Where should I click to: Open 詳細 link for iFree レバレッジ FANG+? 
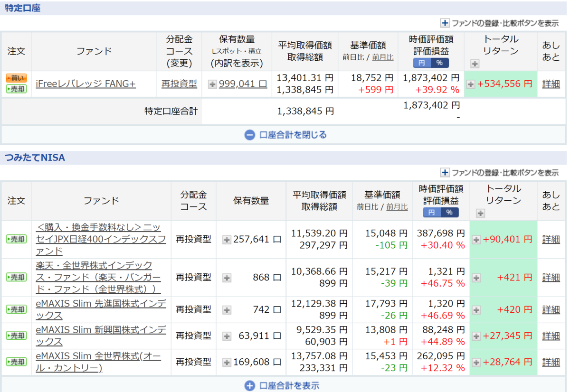[551, 84]
